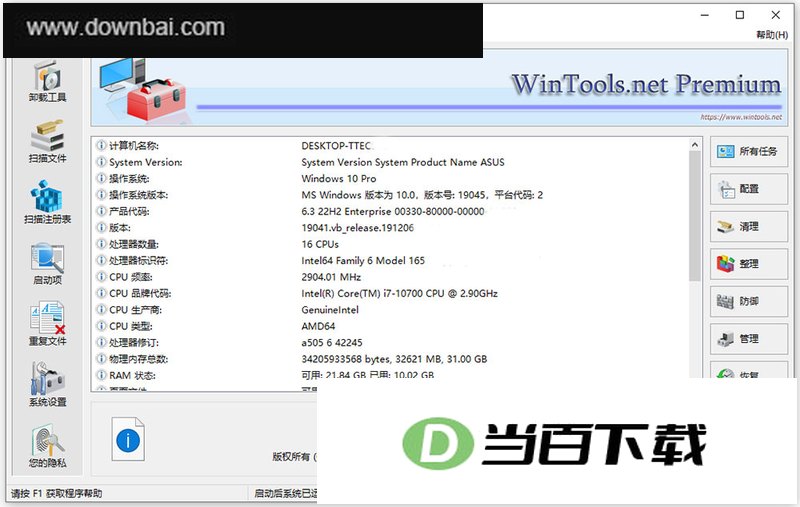The height and width of the screenshot is (507, 800).
Task: Click the info icon beside 处理器标识符
Action: coord(102,261)
